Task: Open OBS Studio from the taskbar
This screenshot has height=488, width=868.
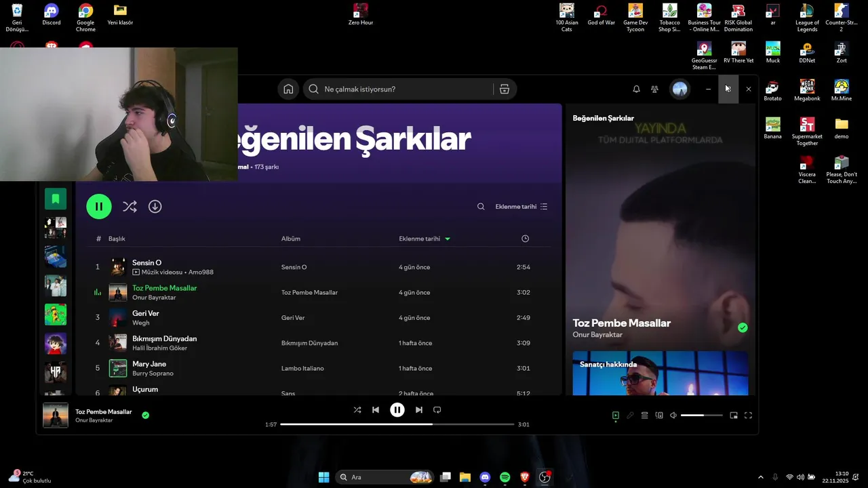Action: click(545, 477)
